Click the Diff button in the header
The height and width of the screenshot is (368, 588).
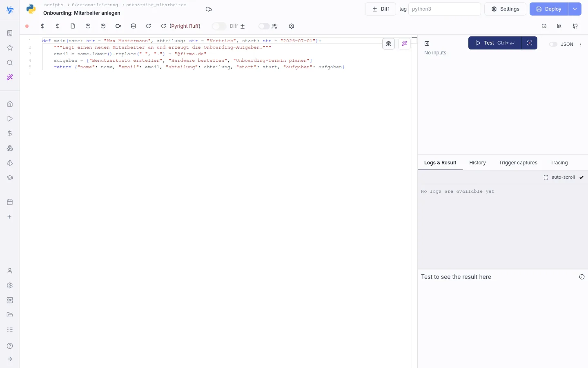tap(381, 9)
